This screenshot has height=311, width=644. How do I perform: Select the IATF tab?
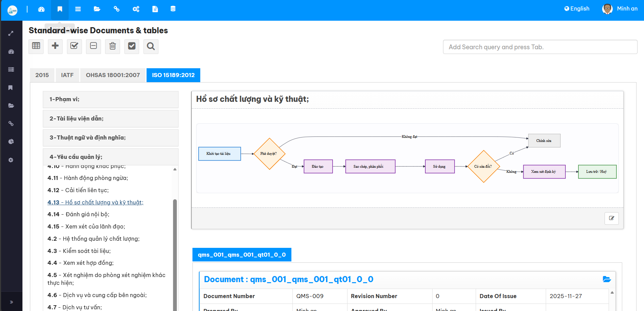67,75
